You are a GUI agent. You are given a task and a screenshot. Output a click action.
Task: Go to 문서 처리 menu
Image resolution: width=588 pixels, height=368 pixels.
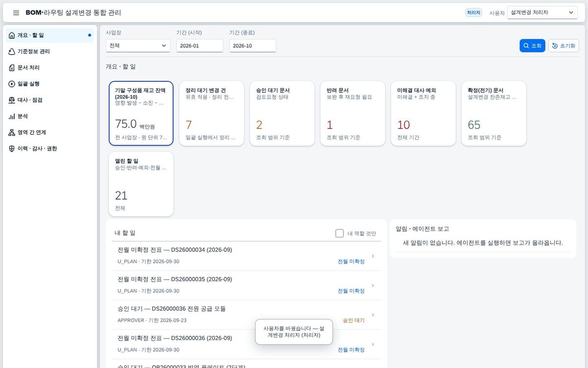tap(50, 68)
